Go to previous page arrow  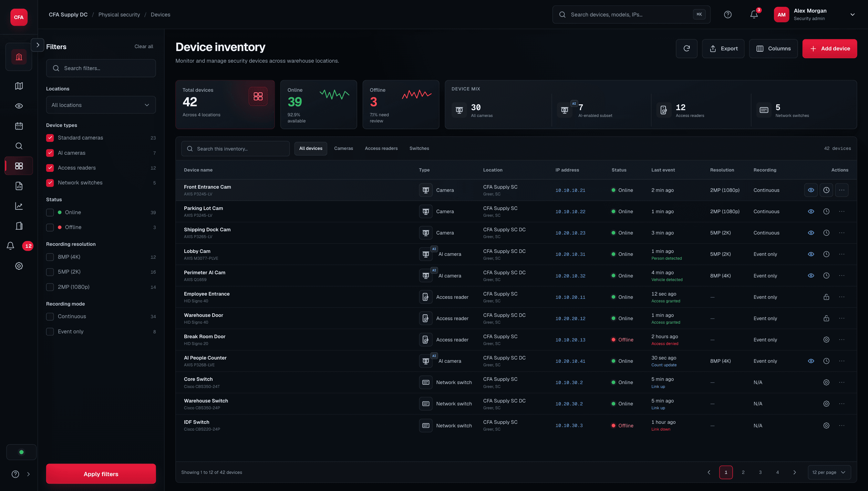tap(708, 472)
